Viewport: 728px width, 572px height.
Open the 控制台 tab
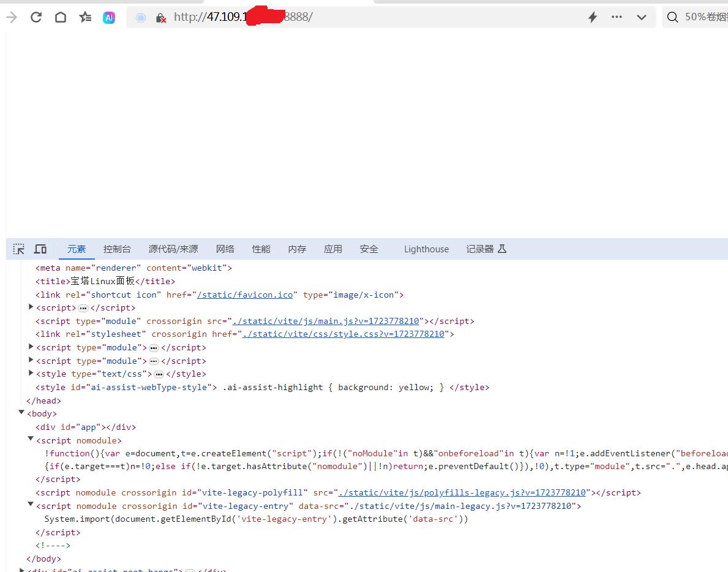click(x=117, y=249)
